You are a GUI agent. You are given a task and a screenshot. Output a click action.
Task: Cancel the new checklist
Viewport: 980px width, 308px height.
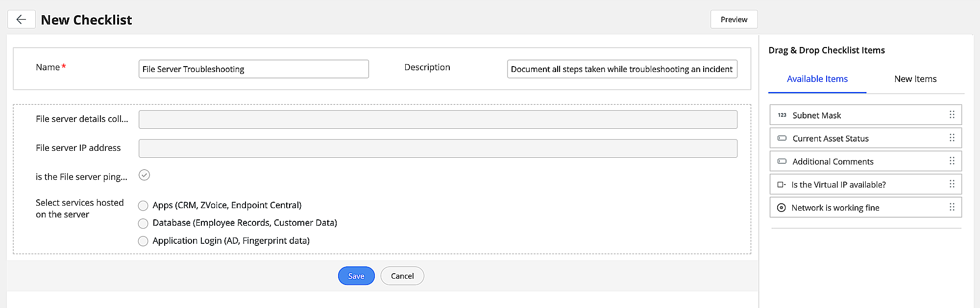pos(402,276)
